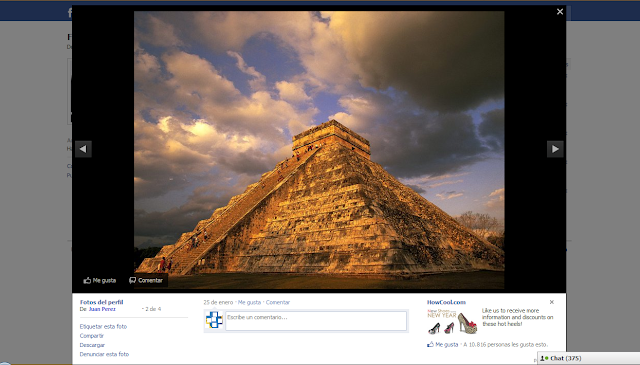Click Me gusta next to the date
Screen dimensions: 640x365
coord(249,303)
